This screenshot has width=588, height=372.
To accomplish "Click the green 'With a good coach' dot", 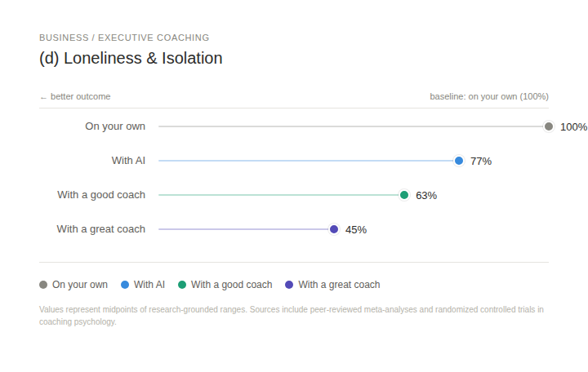I will coord(404,195).
